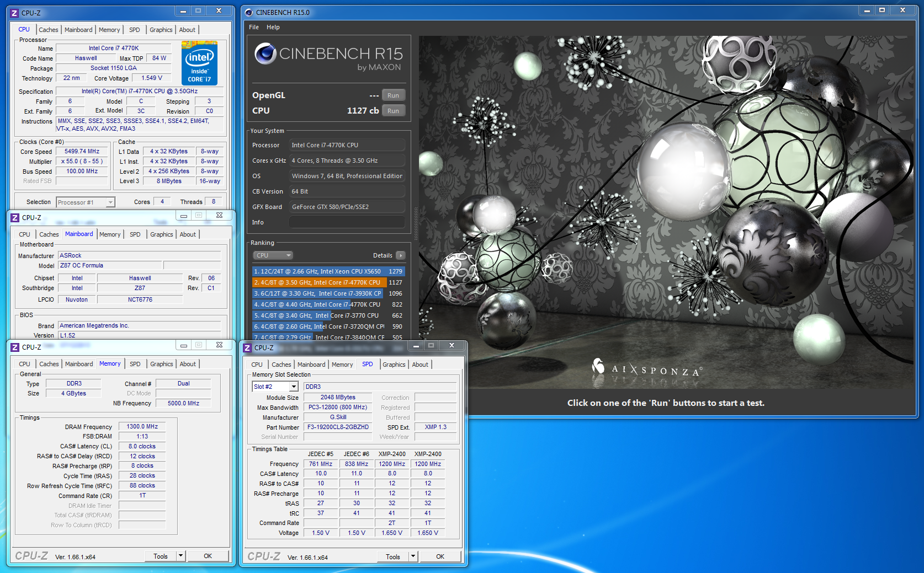Click the top CPU-Z window title icon

(14, 13)
